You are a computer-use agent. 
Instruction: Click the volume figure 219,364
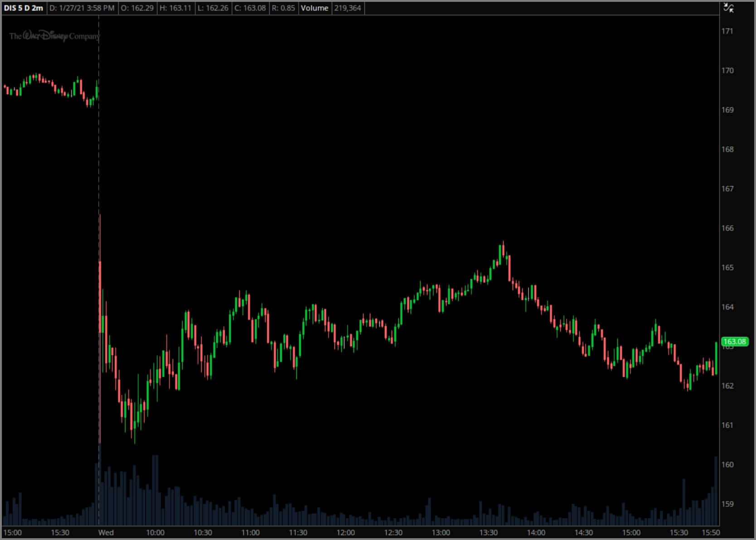[x=348, y=8]
